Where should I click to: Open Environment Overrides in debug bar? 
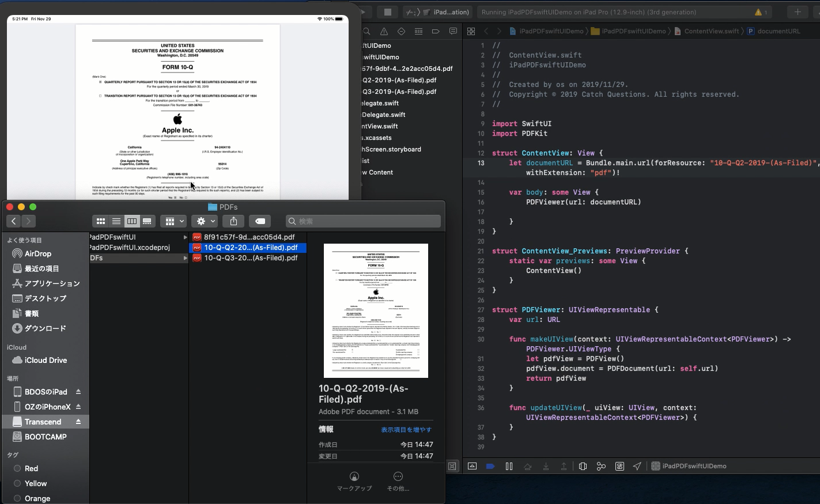point(619,466)
